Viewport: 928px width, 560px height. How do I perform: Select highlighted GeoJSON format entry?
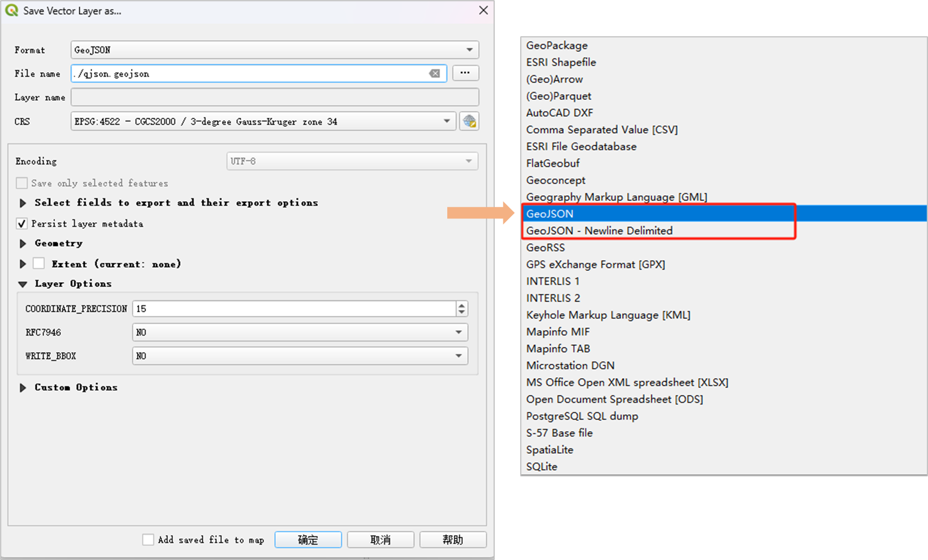point(724,214)
